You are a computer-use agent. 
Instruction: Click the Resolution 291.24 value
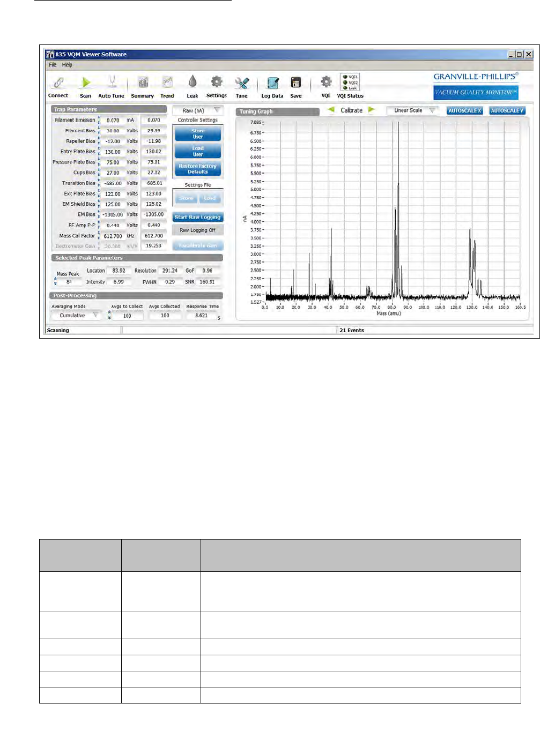pos(170,271)
